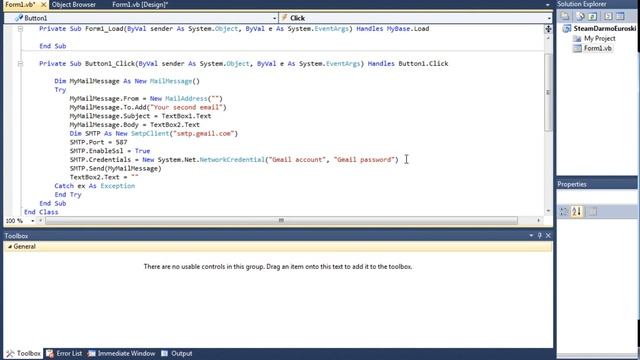Click the port value 587 in code
Image resolution: width=640 pixels, height=360 pixels.
pyautogui.click(x=121, y=142)
